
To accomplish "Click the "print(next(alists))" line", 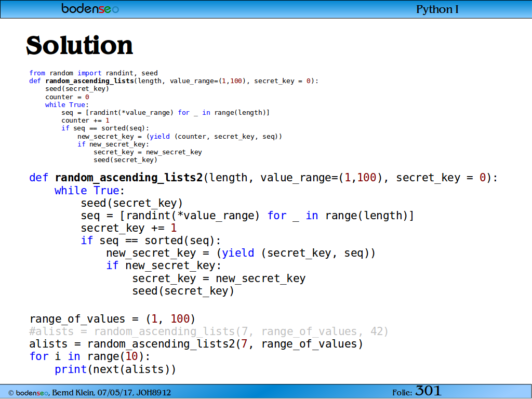I will [x=115, y=369].
